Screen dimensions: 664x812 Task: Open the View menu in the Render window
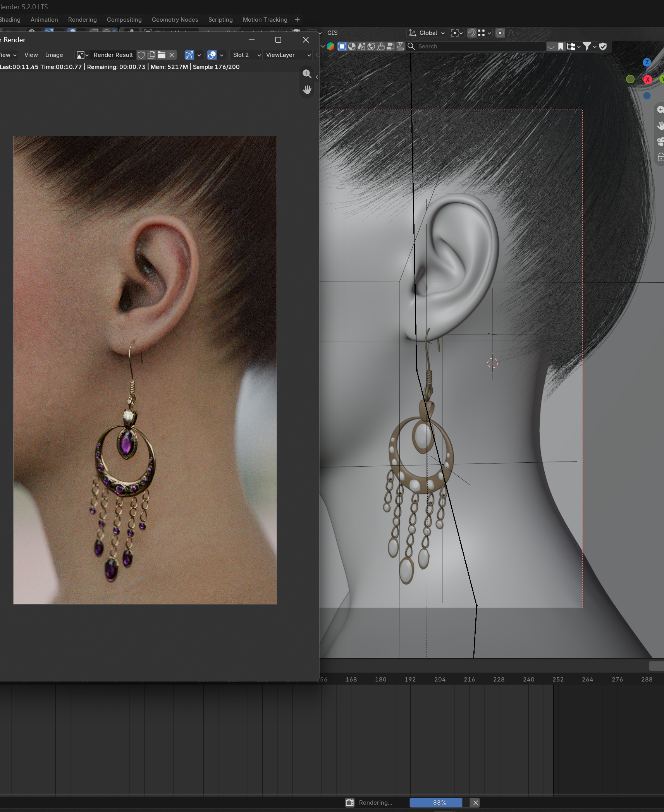click(31, 55)
